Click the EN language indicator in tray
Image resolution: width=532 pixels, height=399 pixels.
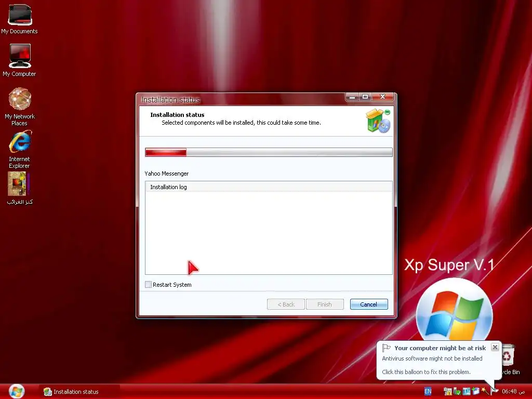click(x=428, y=391)
